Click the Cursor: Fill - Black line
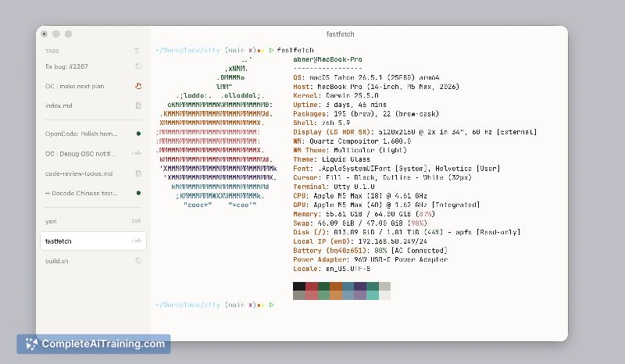 pos(382,177)
